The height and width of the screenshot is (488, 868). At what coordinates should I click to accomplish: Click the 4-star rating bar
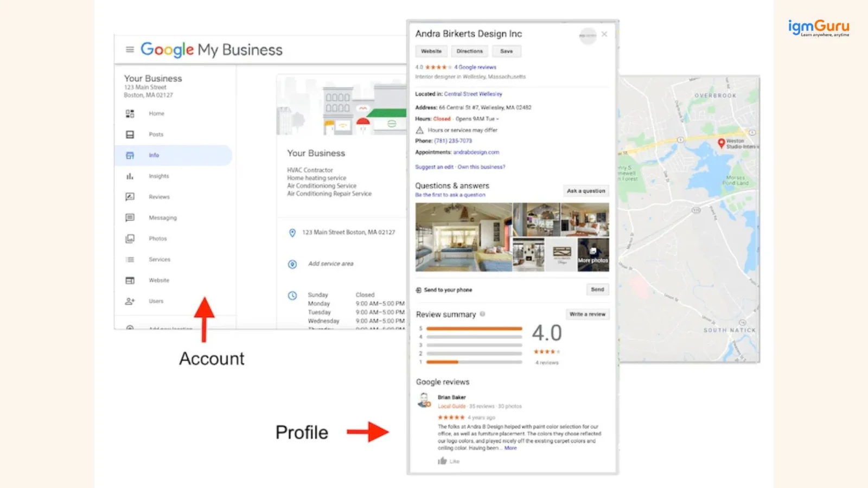pyautogui.click(x=474, y=337)
